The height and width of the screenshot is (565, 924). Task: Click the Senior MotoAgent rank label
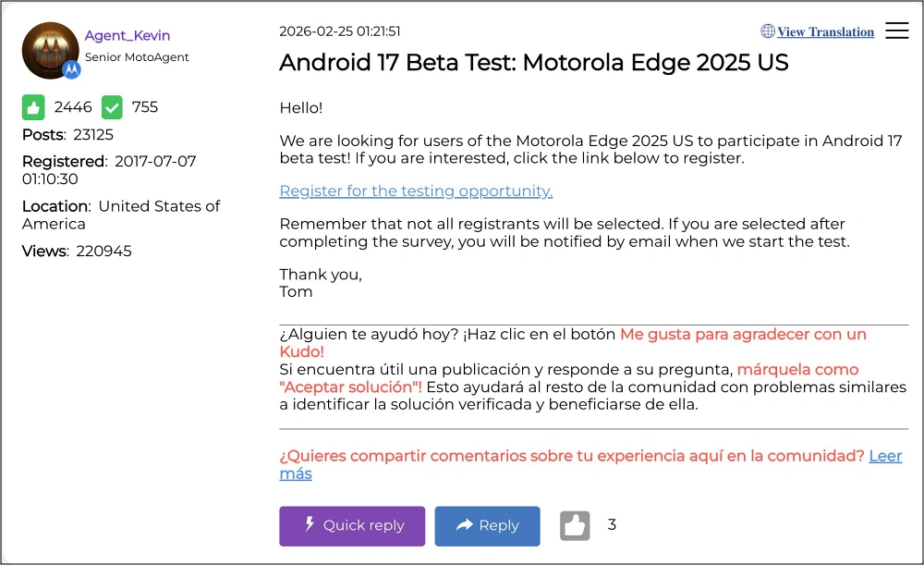click(137, 57)
